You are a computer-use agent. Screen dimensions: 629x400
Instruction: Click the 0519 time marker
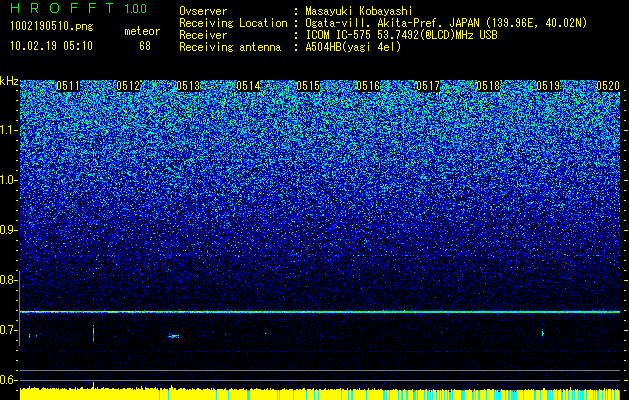click(x=548, y=86)
